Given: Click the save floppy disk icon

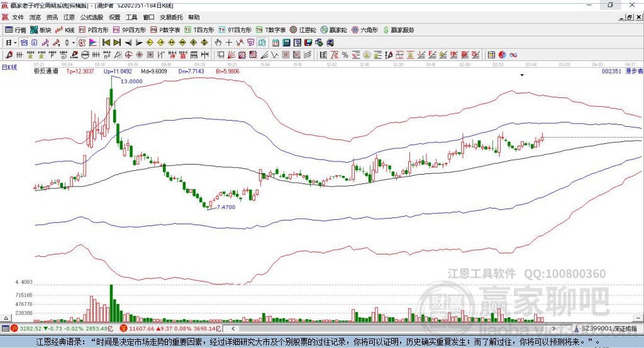Looking at the screenshot, I should pos(308,43).
